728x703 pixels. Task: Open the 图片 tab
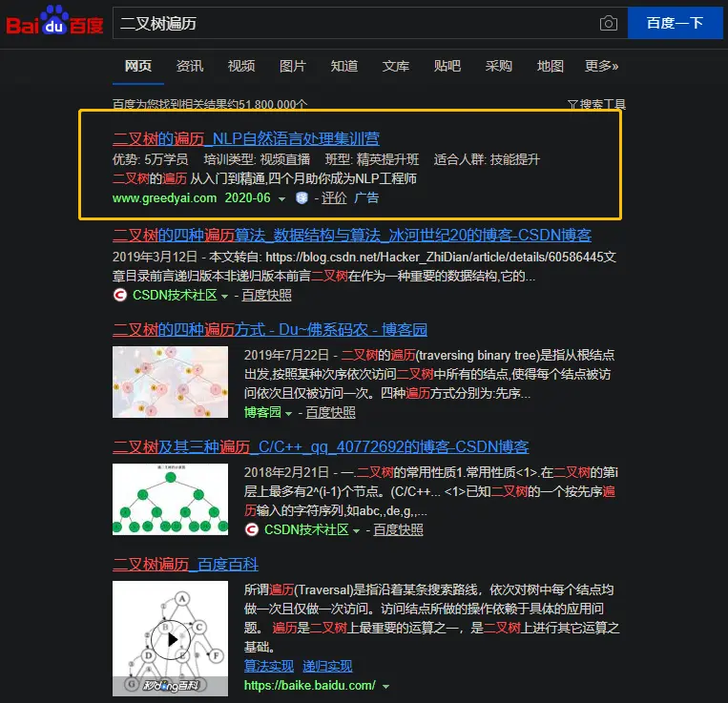point(293,66)
